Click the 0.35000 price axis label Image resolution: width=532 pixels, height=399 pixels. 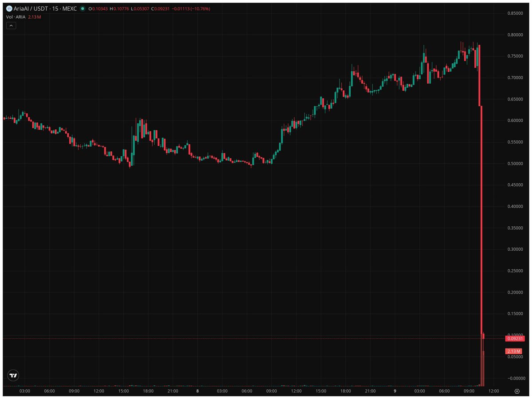click(x=515, y=228)
